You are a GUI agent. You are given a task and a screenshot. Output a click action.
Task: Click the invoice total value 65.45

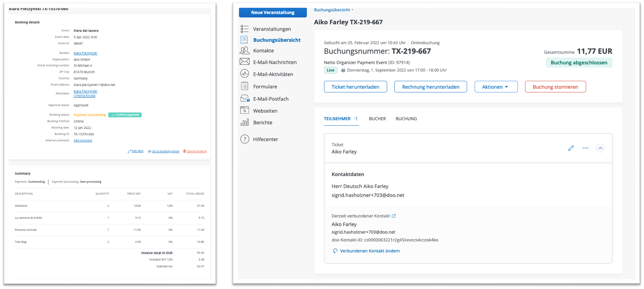(x=200, y=253)
